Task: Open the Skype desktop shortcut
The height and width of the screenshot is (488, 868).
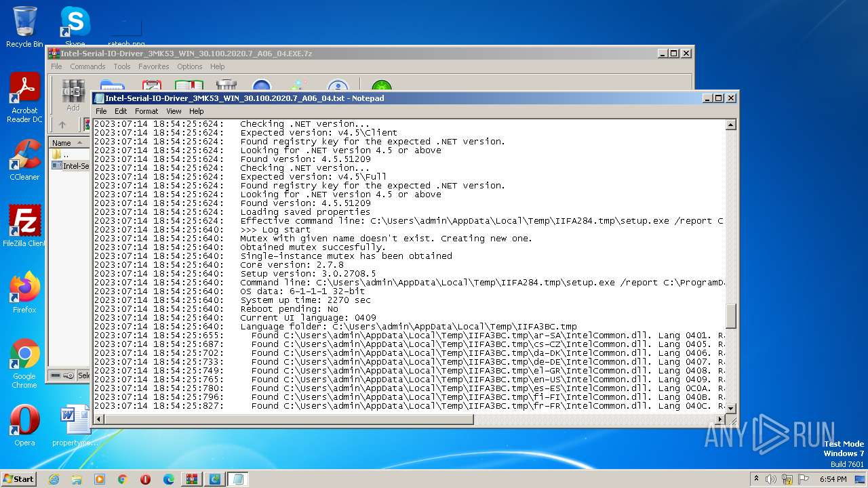Action: (x=75, y=26)
